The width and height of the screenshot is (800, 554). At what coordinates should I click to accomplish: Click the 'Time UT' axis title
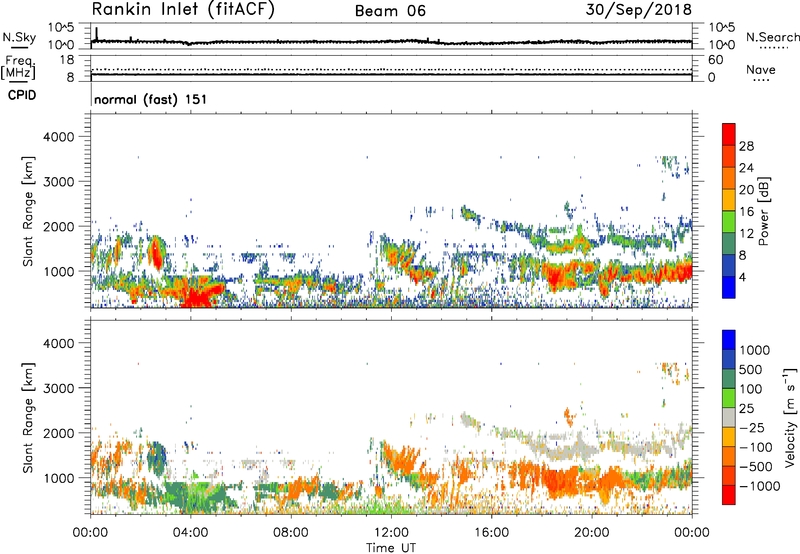point(391,547)
